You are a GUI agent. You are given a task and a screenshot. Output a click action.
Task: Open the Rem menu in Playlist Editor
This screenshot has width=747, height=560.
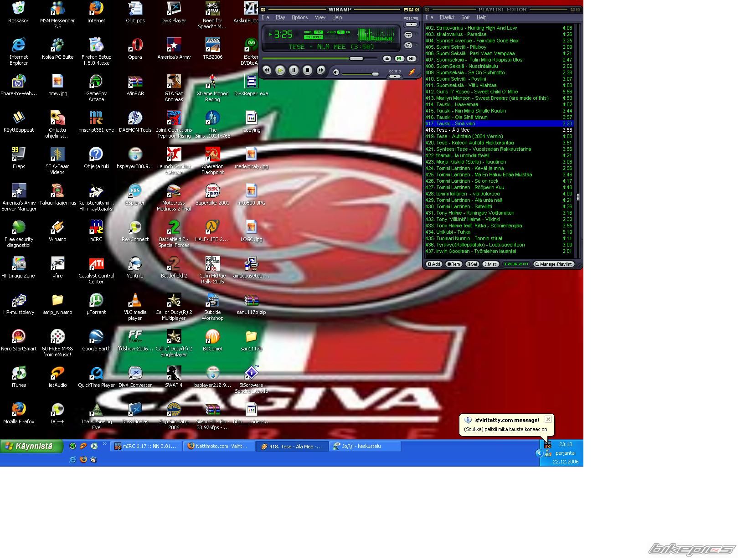pyautogui.click(x=453, y=264)
